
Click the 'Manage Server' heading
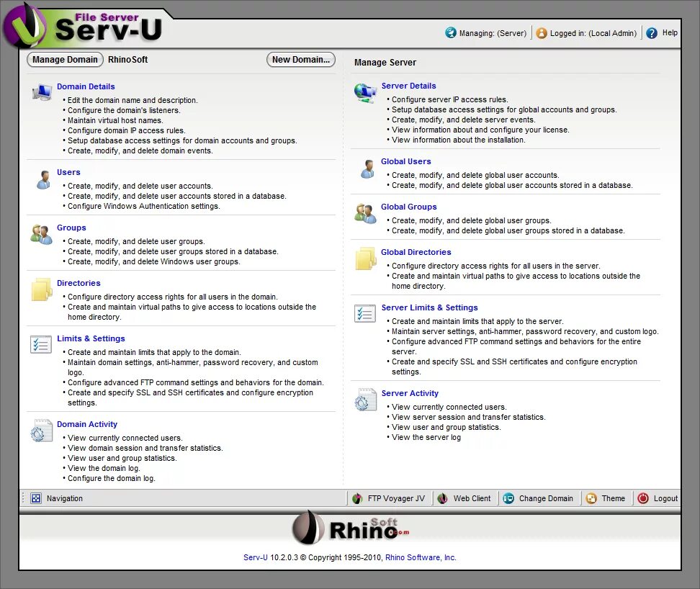pyautogui.click(x=385, y=63)
